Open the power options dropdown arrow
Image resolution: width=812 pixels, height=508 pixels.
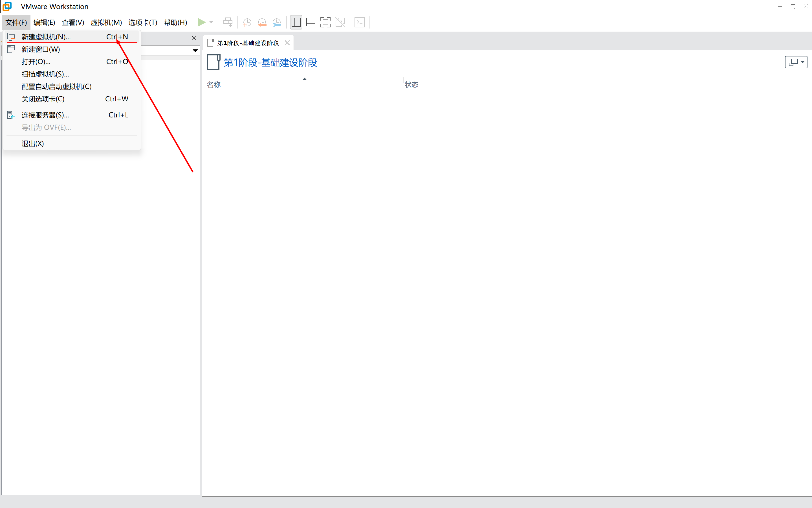[211, 23]
